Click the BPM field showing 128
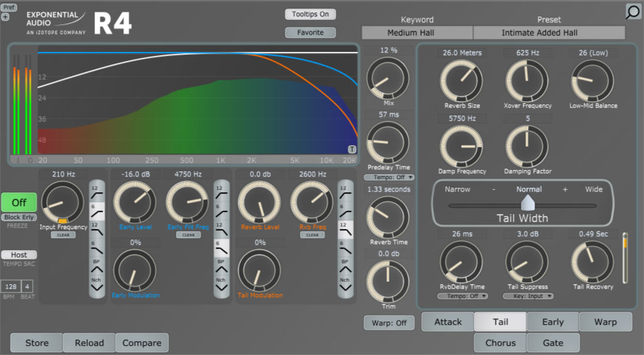 pos(10,286)
